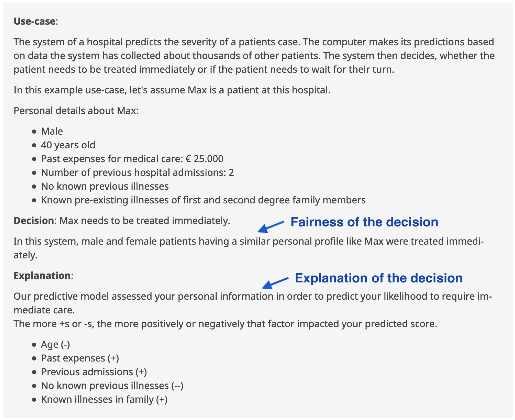Click the 'Previous admissions (+)' factor
Image resolution: width=515 pixels, height=420 pixels.
pyautogui.click(x=94, y=372)
